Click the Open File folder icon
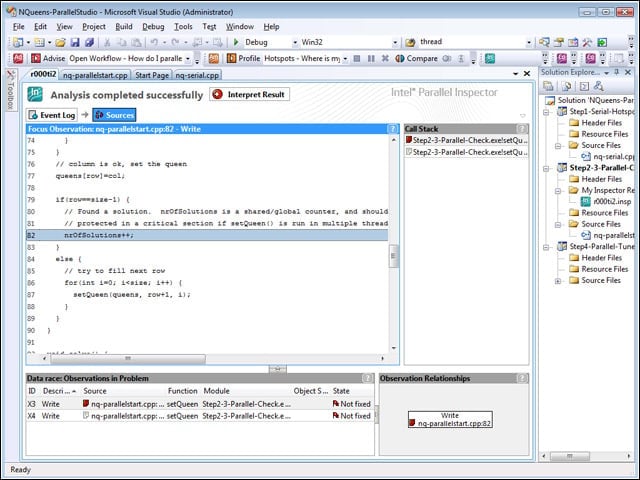Image resolution: width=640 pixels, height=480 pixels. (x=60, y=42)
